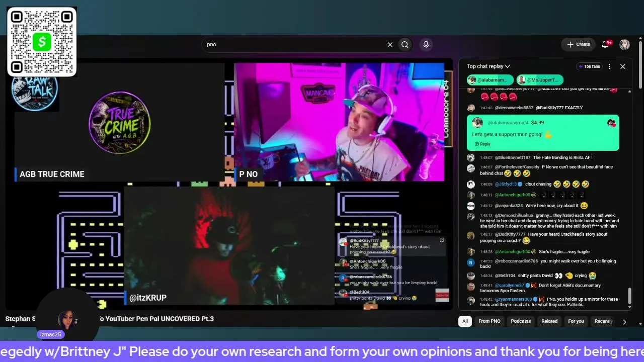Switch to the Related tab
Image resolution: width=644 pixels, height=362 pixels.
click(x=549, y=321)
